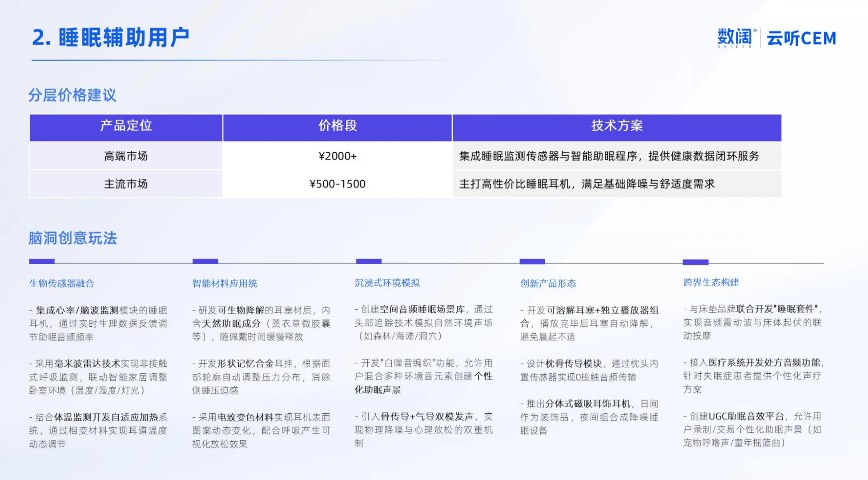Click the 主打高性价比睡眠耳机 solution cell
The image size is (868, 480).
tap(617, 184)
